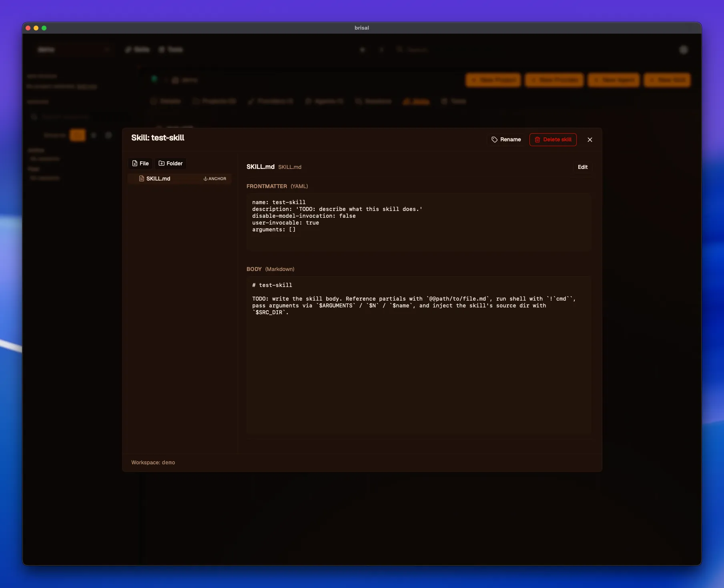Click the red Delete skill button
The width and height of the screenshot is (724, 588).
click(x=553, y=140)
